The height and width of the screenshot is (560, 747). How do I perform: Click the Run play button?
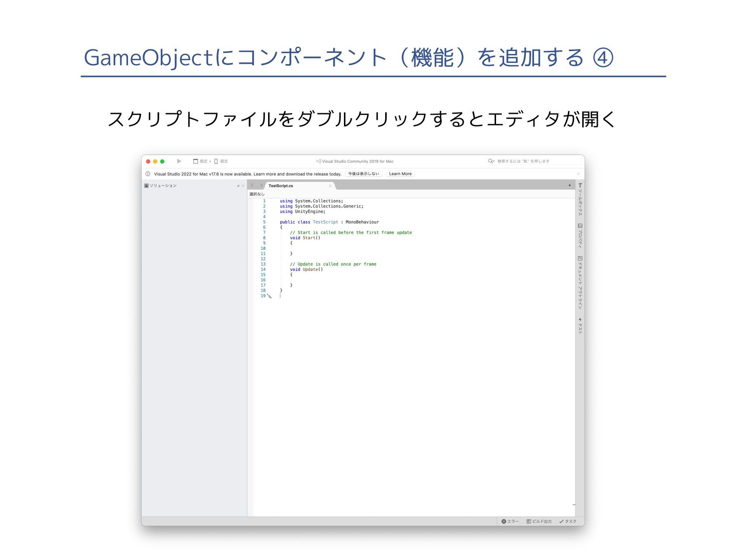[179, 161]
